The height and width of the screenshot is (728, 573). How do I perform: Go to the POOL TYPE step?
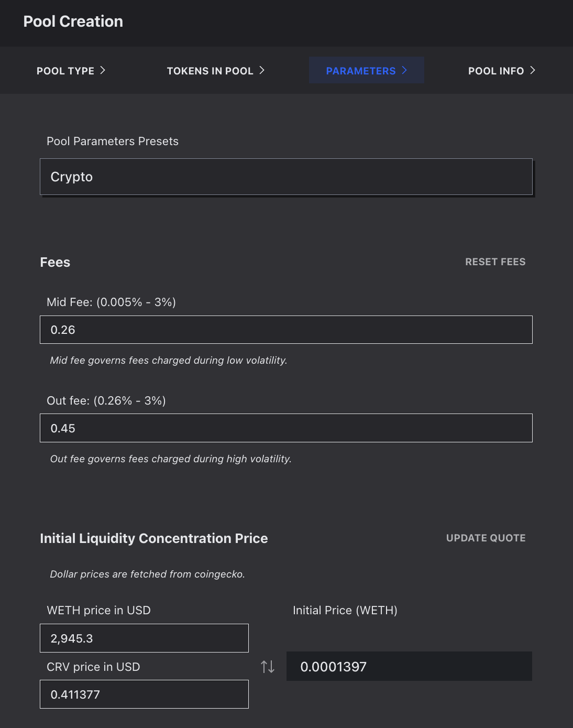click(71, 70)
